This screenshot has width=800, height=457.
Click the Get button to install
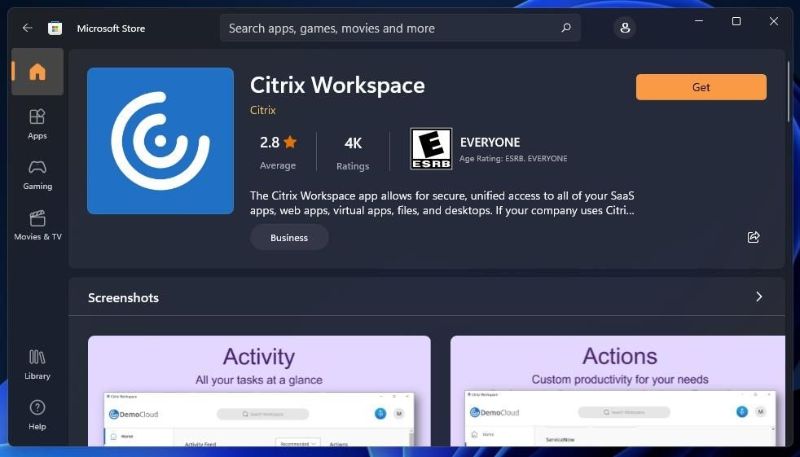(701, 87)
